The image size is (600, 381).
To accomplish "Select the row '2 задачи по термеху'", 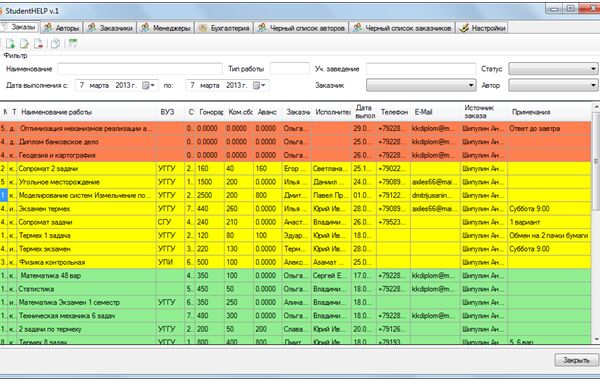I will 295,329.
